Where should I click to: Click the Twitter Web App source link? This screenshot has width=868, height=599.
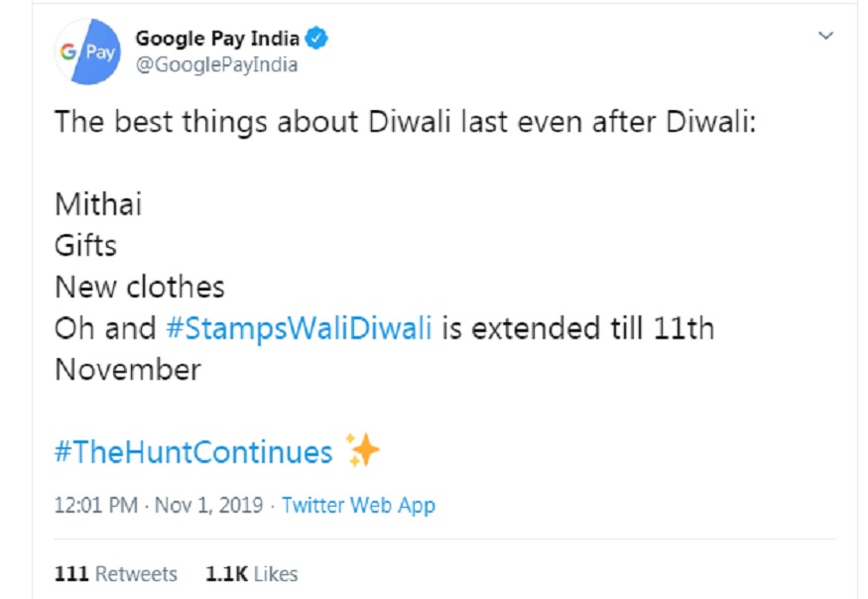(x=359, y=506)
